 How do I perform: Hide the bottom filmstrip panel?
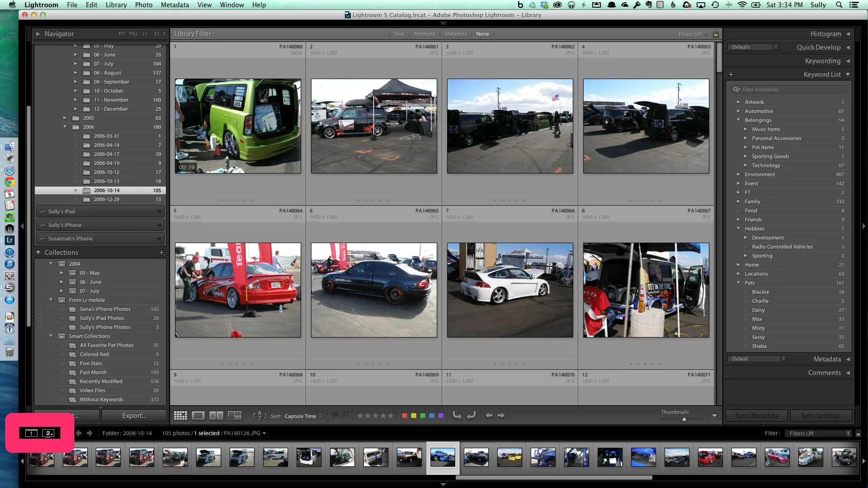[x=443, y=484]
